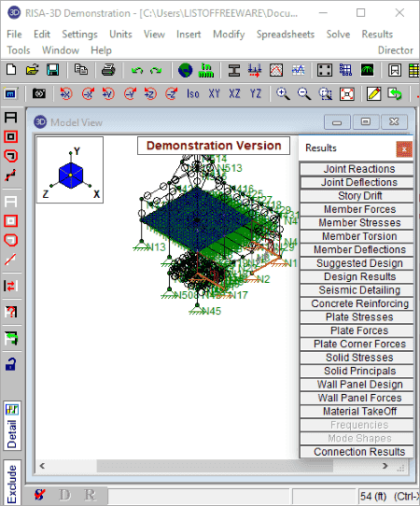420x506 pixels.
Task: Show Joint Deflections results
Action: pyautogui.click(x=357, y=183)
